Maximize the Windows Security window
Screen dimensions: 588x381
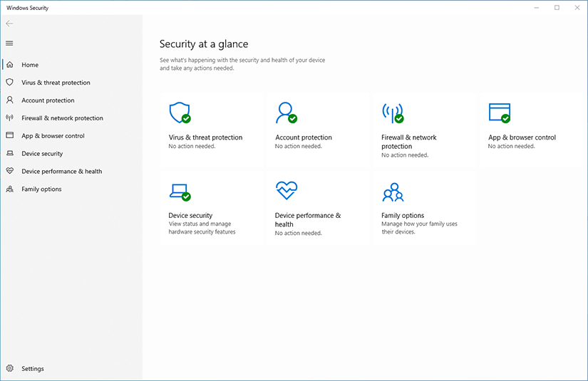[557, 8]
